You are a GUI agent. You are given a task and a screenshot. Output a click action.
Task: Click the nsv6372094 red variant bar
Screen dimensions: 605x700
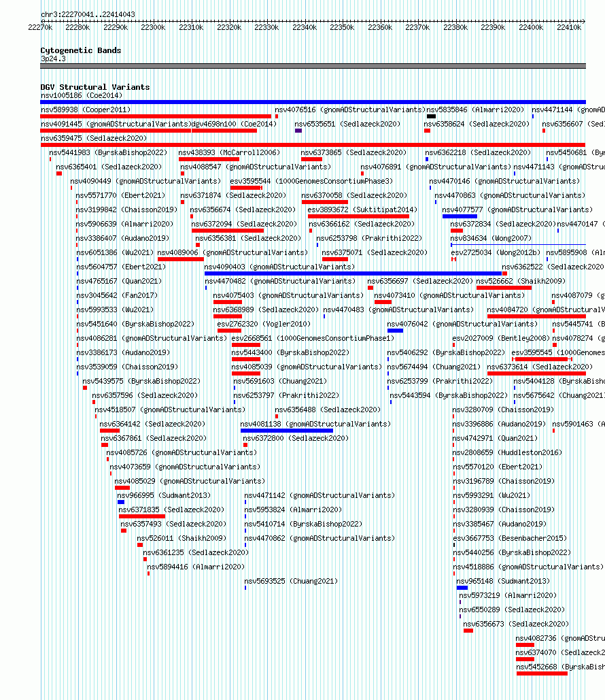pos(228,231)
